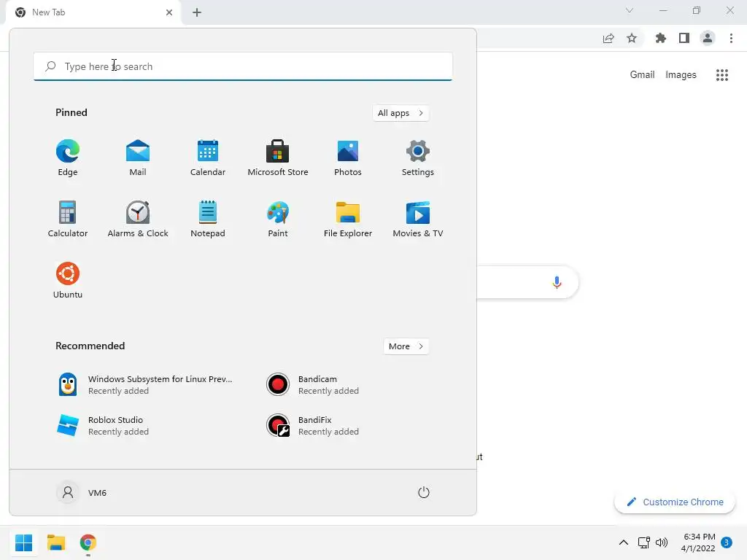Open Chrome three-dot menu
747x560 pixels.
[x=731, y=38]
